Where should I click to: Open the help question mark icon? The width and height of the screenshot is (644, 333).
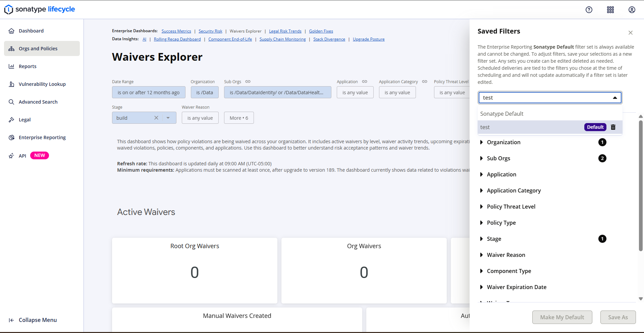click(x=589, y=10)
